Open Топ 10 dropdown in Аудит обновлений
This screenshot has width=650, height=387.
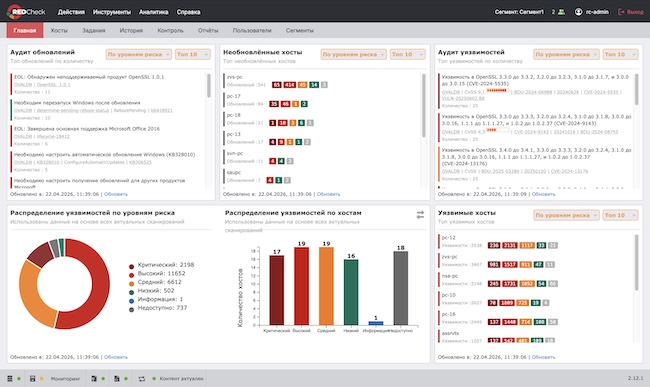pos(193,54)
